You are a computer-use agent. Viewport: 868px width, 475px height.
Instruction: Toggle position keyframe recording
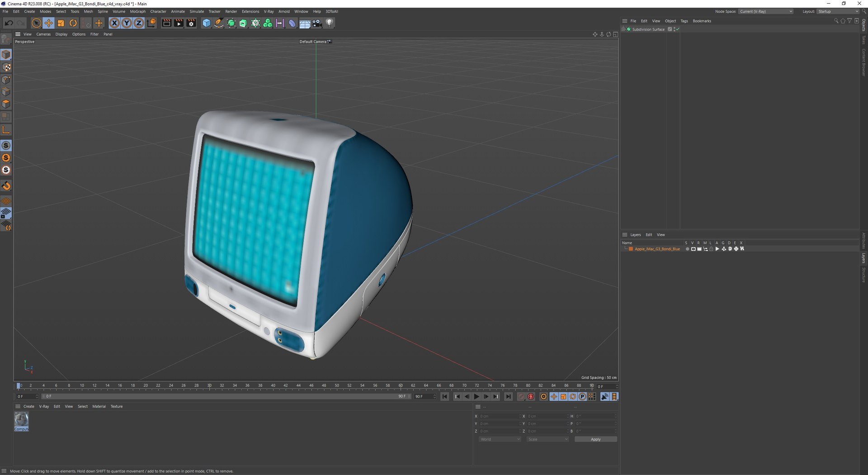pyautogui.click(x=554, y=397)
